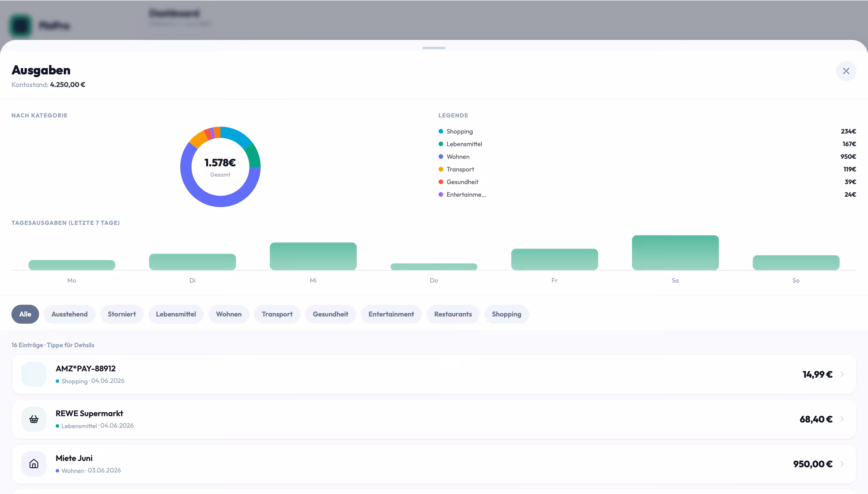Click the Gesundheit legend label
The image size is (868, 494).
point(462,182)
